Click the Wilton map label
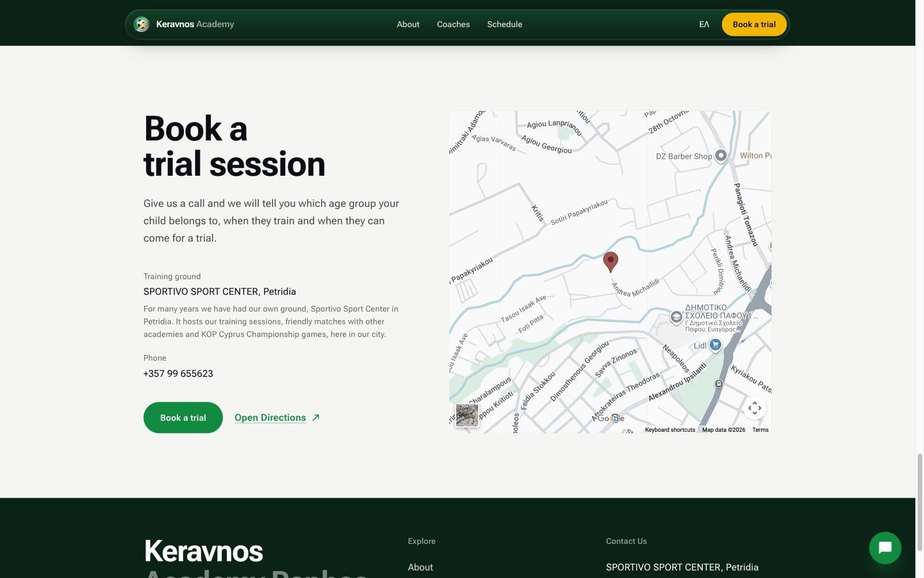The width and height of the screenshot is (924, 578). tap(755, 155)
